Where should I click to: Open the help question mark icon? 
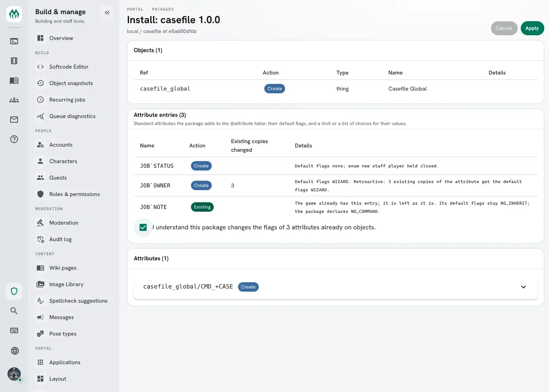pyautogui.click(x=14, y=139)
